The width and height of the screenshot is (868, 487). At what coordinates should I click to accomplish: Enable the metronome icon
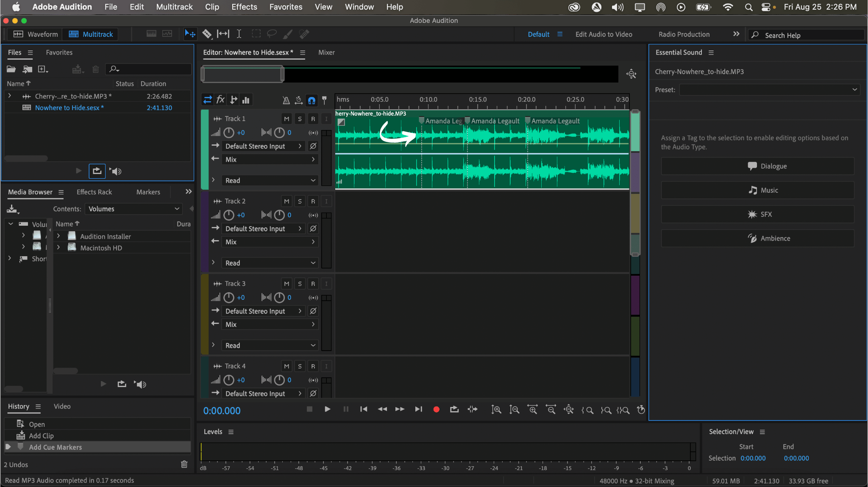click(286, 100)
